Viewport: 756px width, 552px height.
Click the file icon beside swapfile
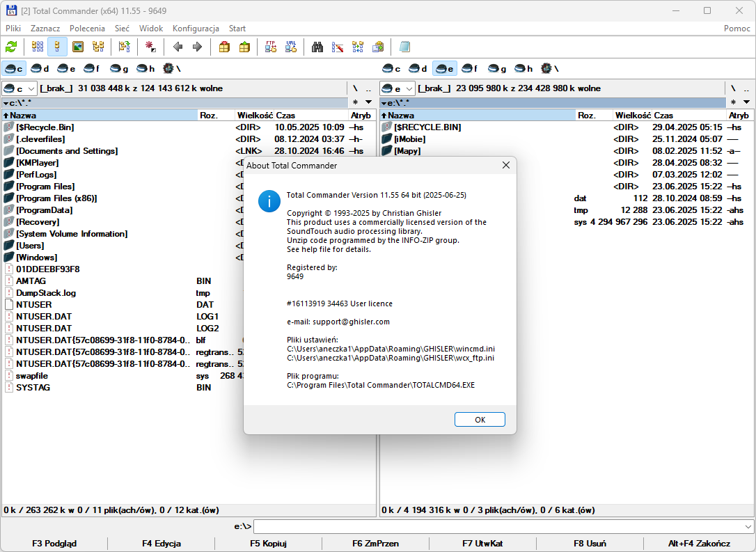8,376
